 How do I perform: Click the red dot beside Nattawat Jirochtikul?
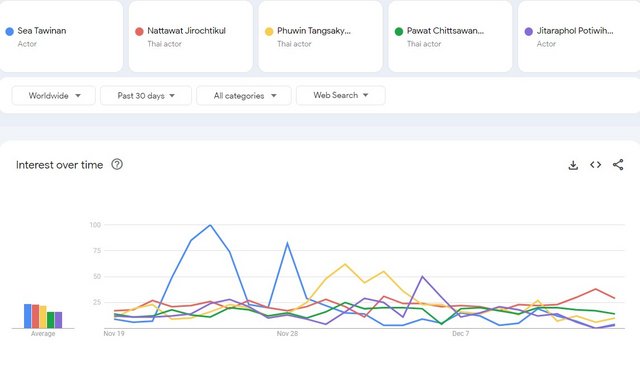139,31
